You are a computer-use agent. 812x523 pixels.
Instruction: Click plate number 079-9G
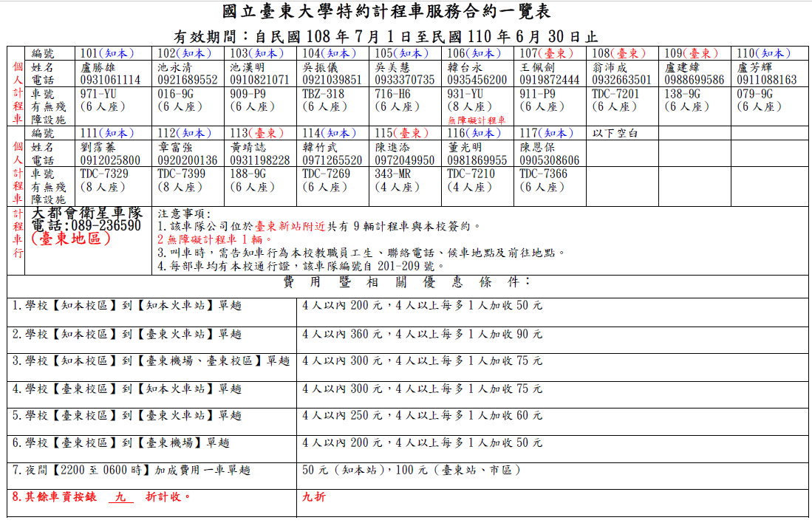(755, 95)
